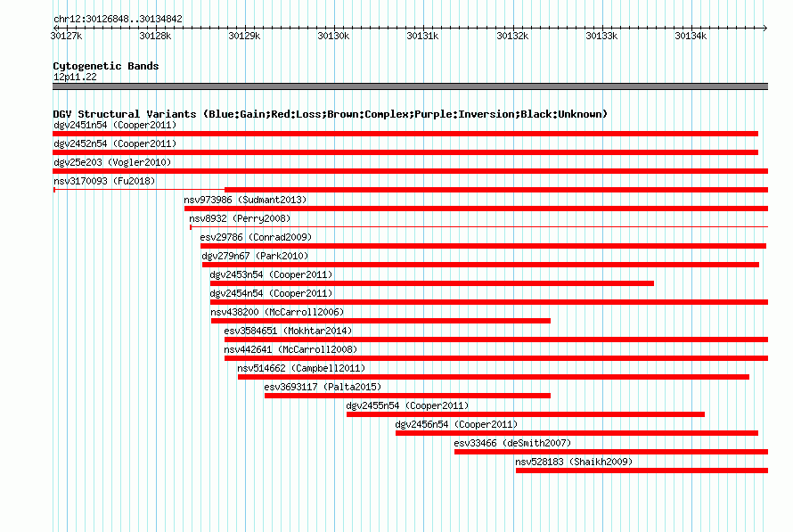Click the 30130k ruler tick label
This screenshot has height=532, width=793.
333,36
